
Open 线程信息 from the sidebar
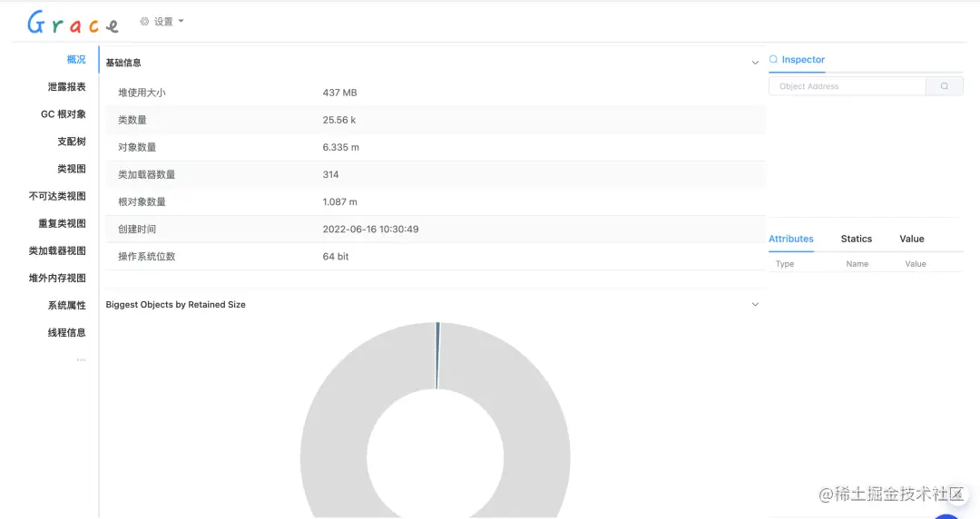point(67,333)
